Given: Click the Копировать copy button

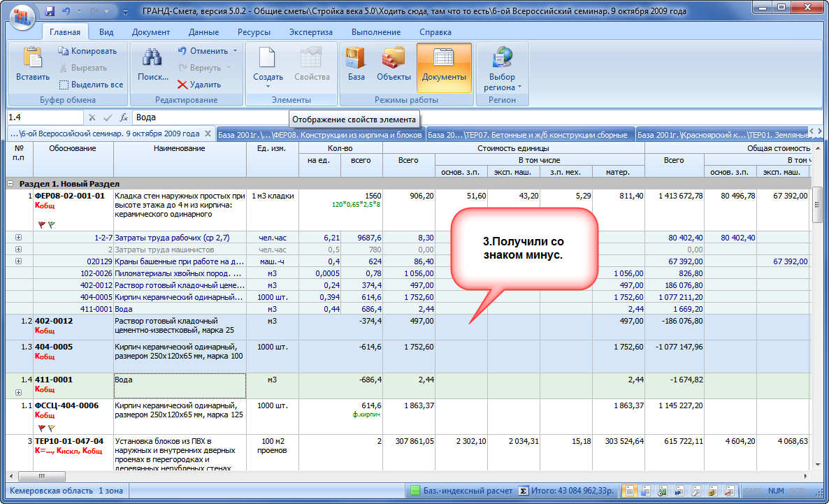Looking at the screenshot, I should point(87,51).
